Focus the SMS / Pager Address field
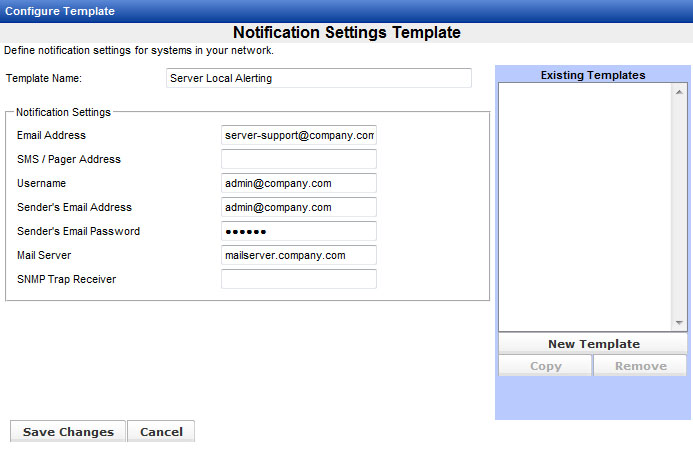This screenshot has height=452, width=693. [x=298, y=159]
